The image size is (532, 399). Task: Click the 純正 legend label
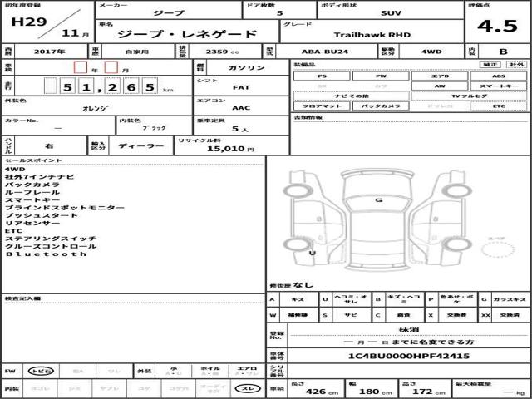(490, 65)
